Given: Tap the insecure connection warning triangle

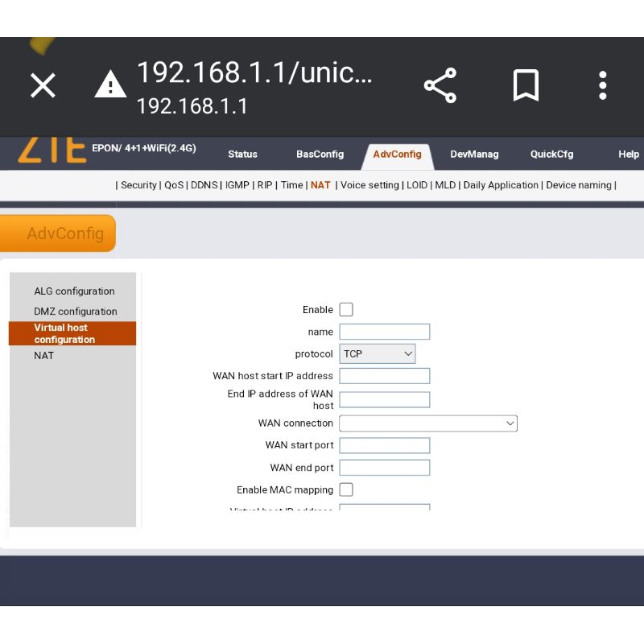Looking at the screenshot, I should (x=110, y=85).
